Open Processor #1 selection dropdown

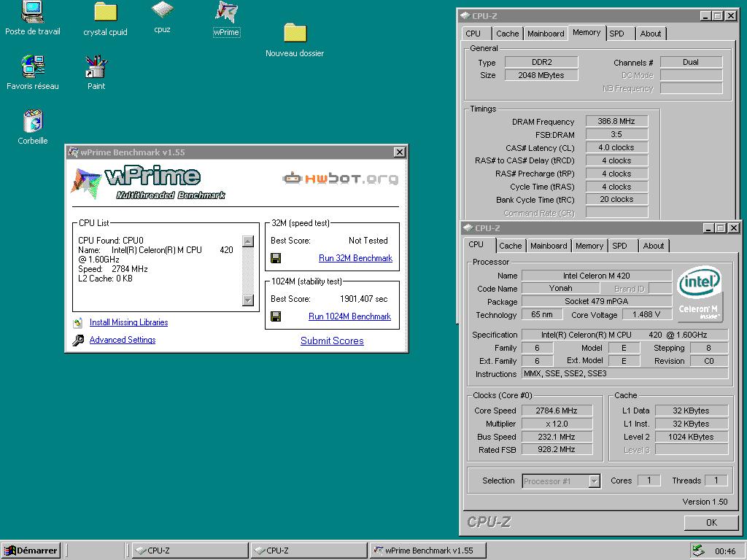click(x=594, y=481)
